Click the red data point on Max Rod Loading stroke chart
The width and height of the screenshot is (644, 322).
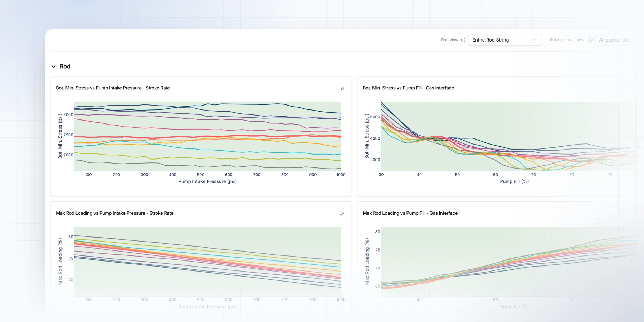coord(122,249)
